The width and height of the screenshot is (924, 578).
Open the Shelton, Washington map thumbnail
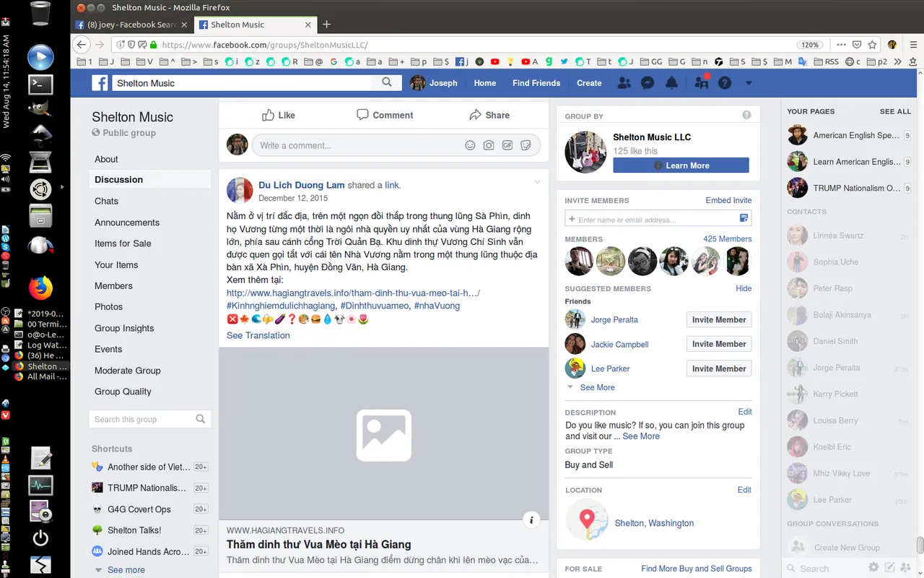coord(587,520)
